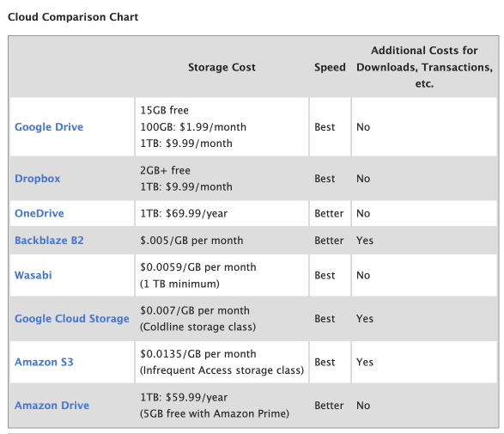The image size is (504, 434).
Task: Click '(Coldline storage class)' text
Action: (x=198, y=327)
